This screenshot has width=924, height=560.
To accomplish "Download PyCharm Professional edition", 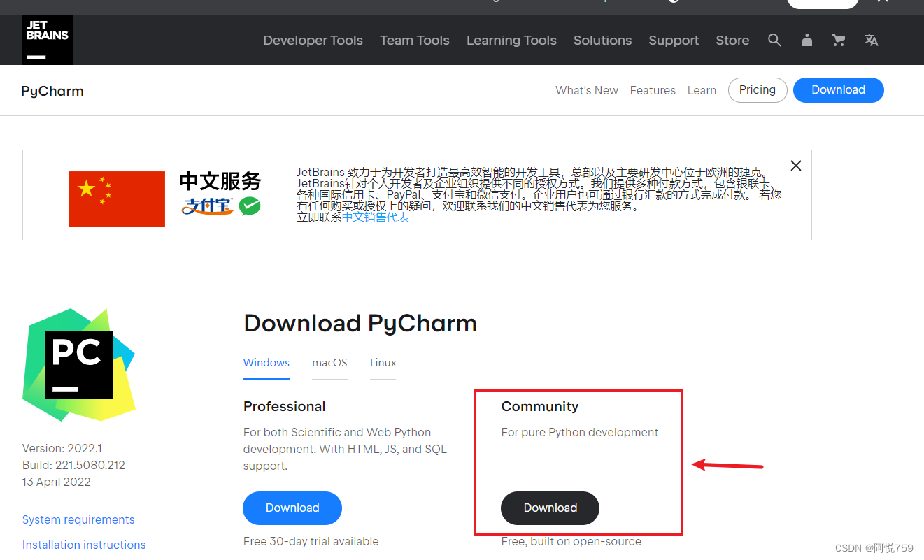I will 292,508.
